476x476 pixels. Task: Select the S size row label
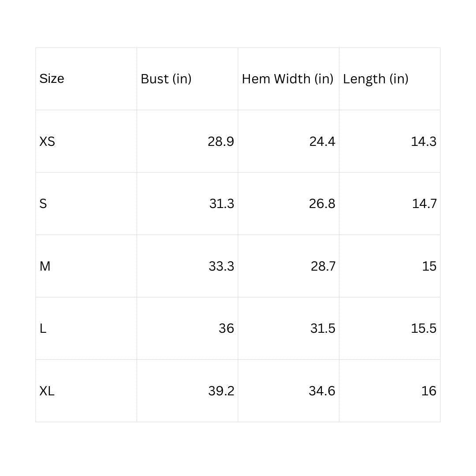click(x=43, y=204)
